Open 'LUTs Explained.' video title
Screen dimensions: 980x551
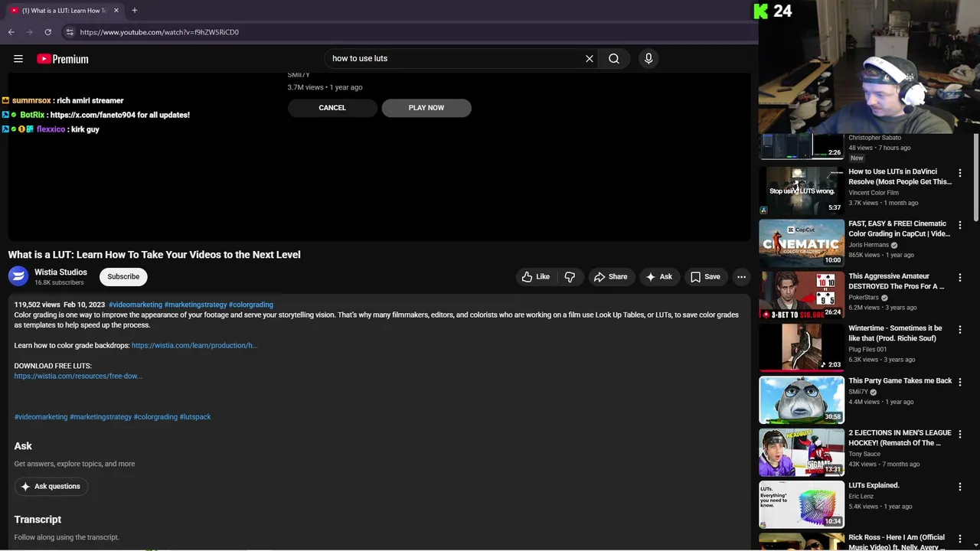(874, 485)
